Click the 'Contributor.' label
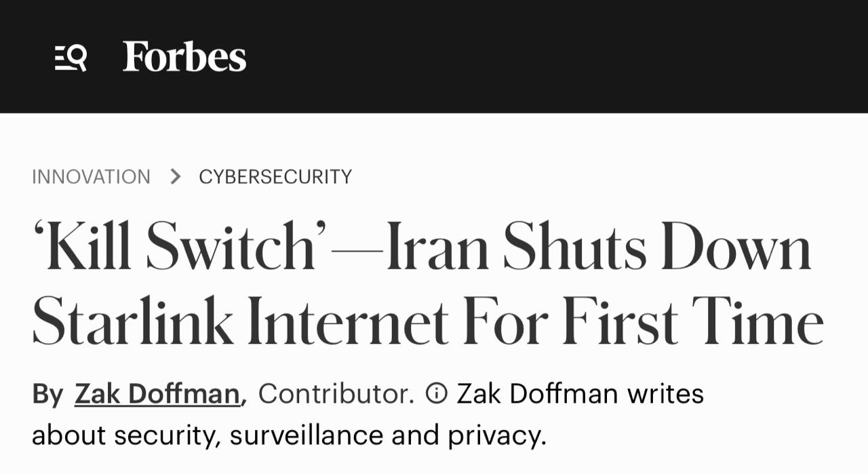Viewport: 868px width, 474px height. 336,394
